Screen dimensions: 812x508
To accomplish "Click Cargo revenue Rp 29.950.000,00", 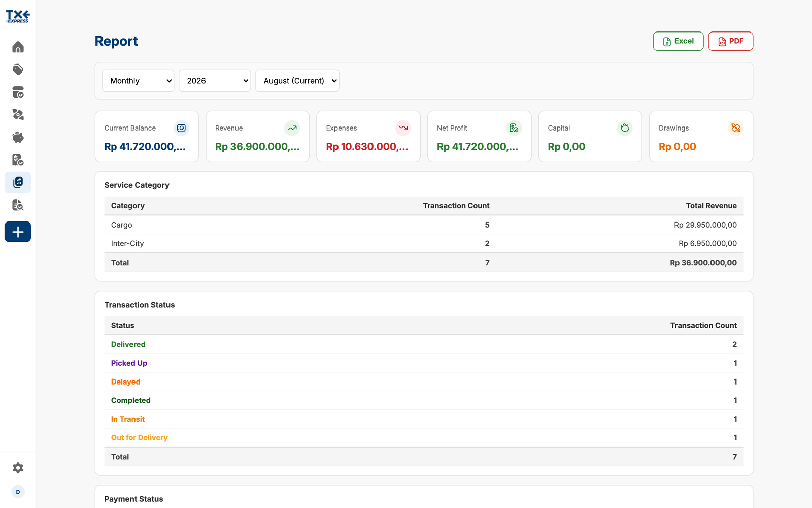I will (x=705, y=225).
